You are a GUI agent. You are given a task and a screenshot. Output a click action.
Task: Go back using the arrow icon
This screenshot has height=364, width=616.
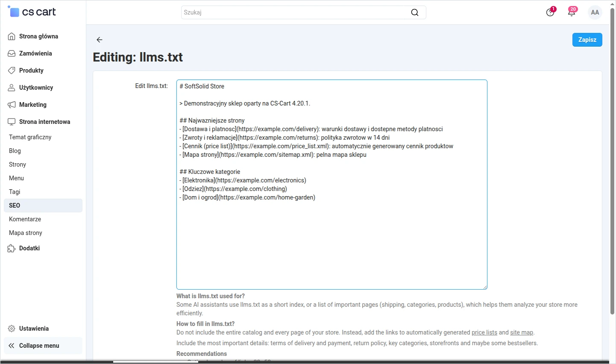[x=100, y=40]
